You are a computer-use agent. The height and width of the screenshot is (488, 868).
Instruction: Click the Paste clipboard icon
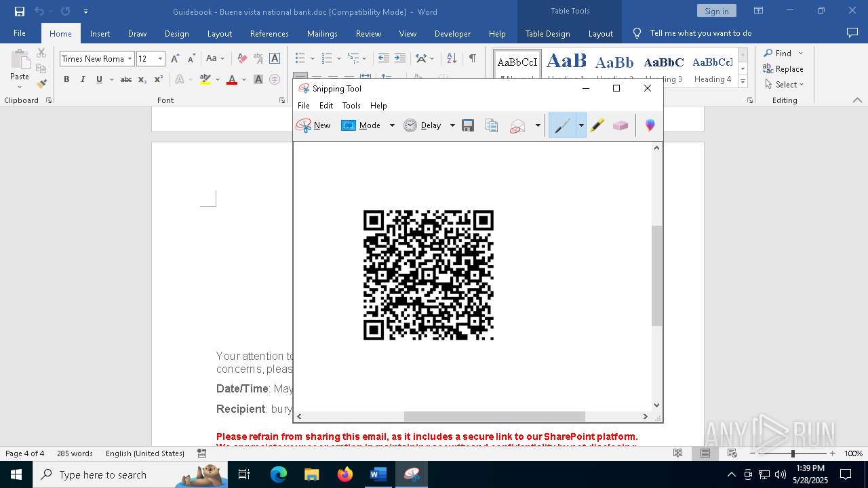[20, 61]
